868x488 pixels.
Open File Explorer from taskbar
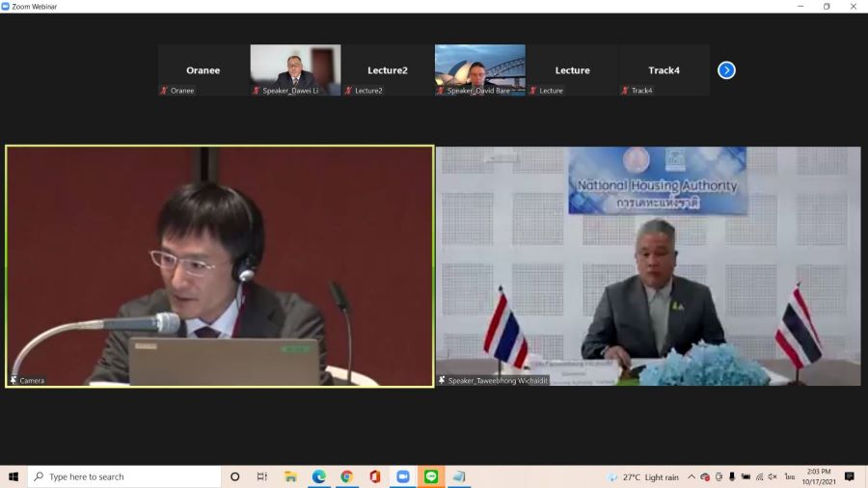click(x=290, y=476)
